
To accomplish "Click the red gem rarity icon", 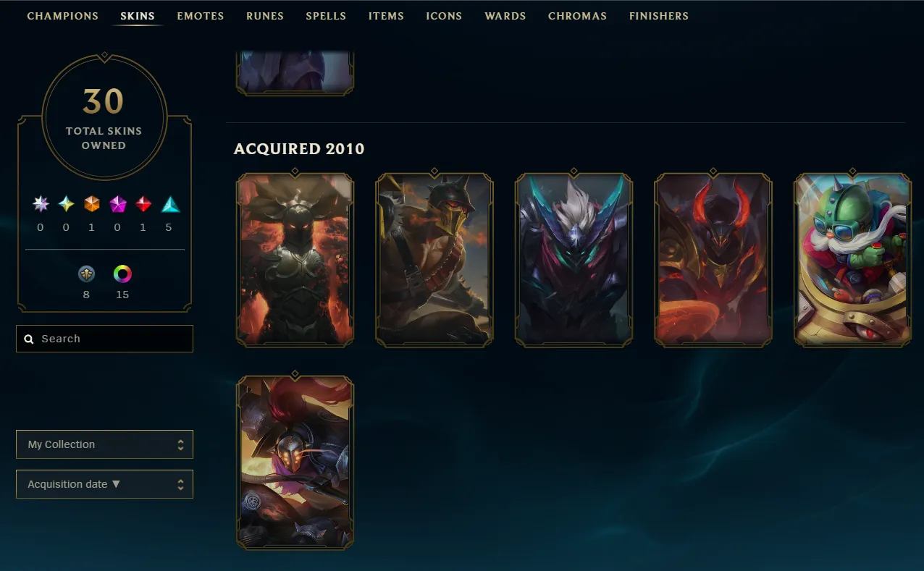I will [x=143, y=204].
